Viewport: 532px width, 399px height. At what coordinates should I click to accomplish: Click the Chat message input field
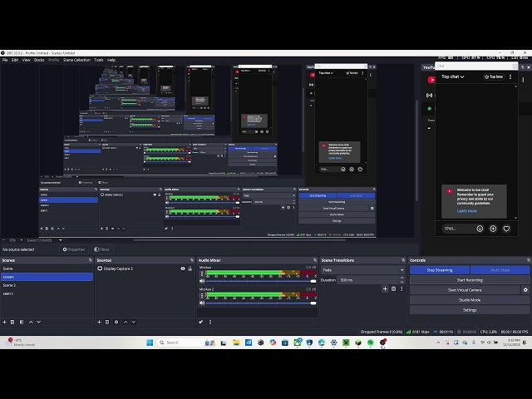tap(458, 229)
